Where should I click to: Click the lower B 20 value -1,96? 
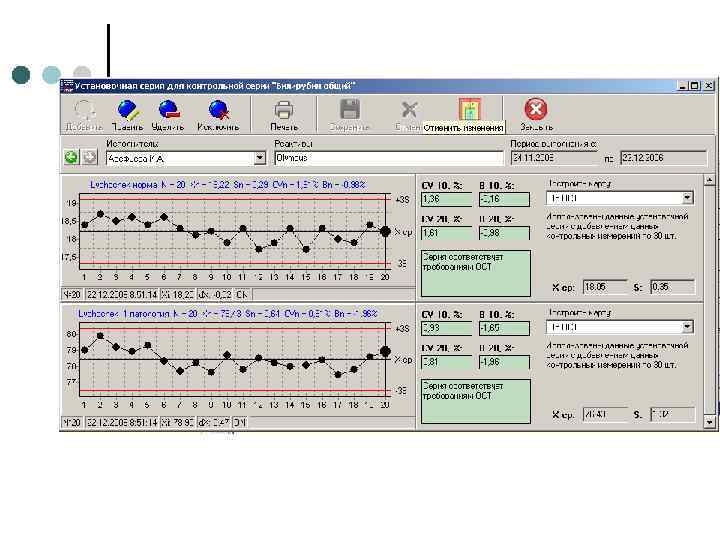coord(504,362)
